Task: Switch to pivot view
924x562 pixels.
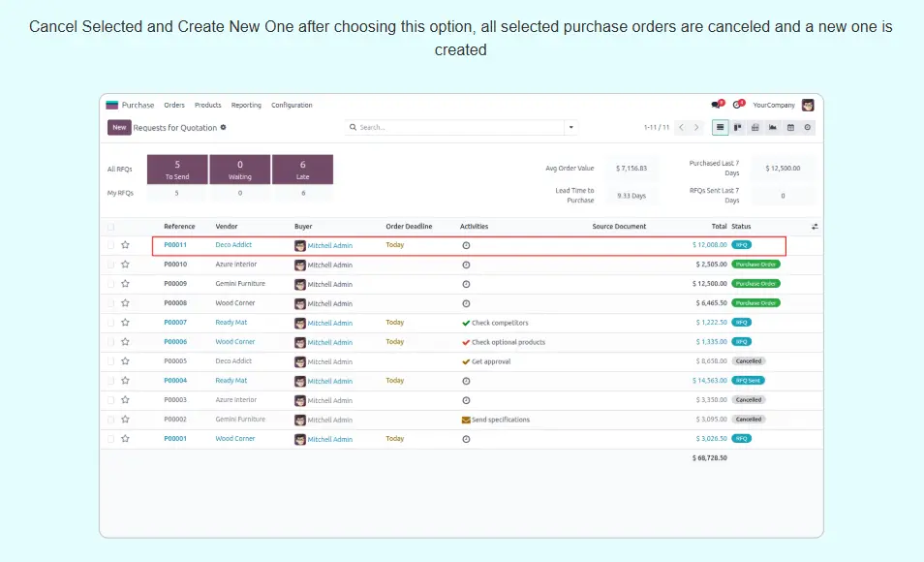Action: (755, 127)
